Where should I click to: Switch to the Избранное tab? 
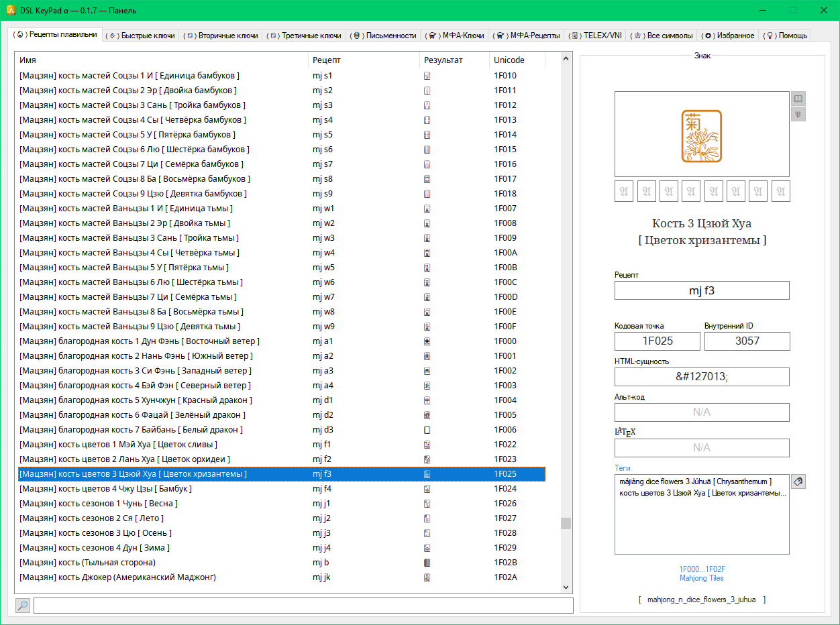(729, 36)
